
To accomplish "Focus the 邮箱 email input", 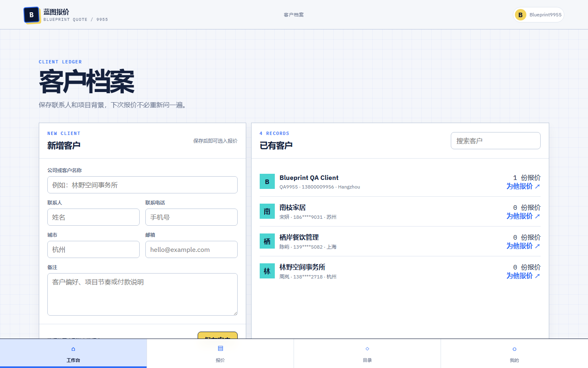I will [192, 249].
